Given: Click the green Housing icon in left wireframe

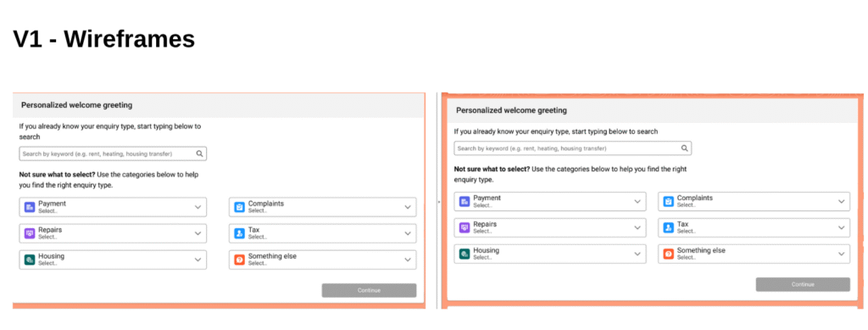Looking at the screenshot, I should point(30,260).
